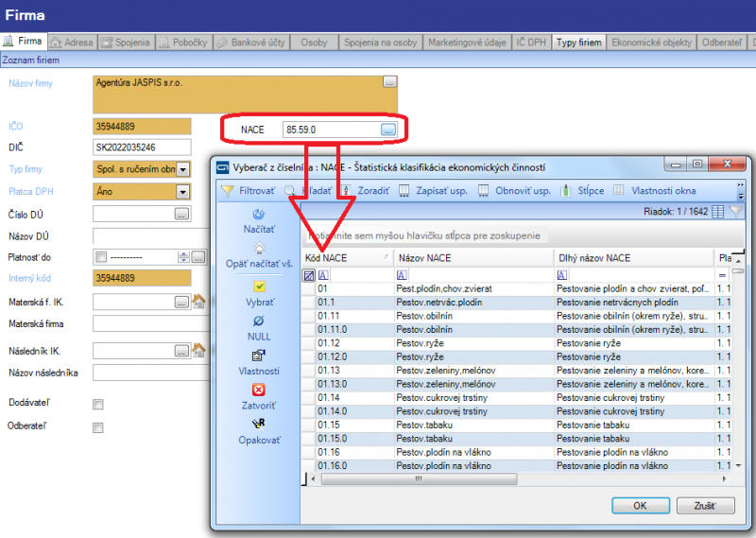Click Číslo DÚ ellipsis lookup button
The image size is (756, 538).
(181, 214)
